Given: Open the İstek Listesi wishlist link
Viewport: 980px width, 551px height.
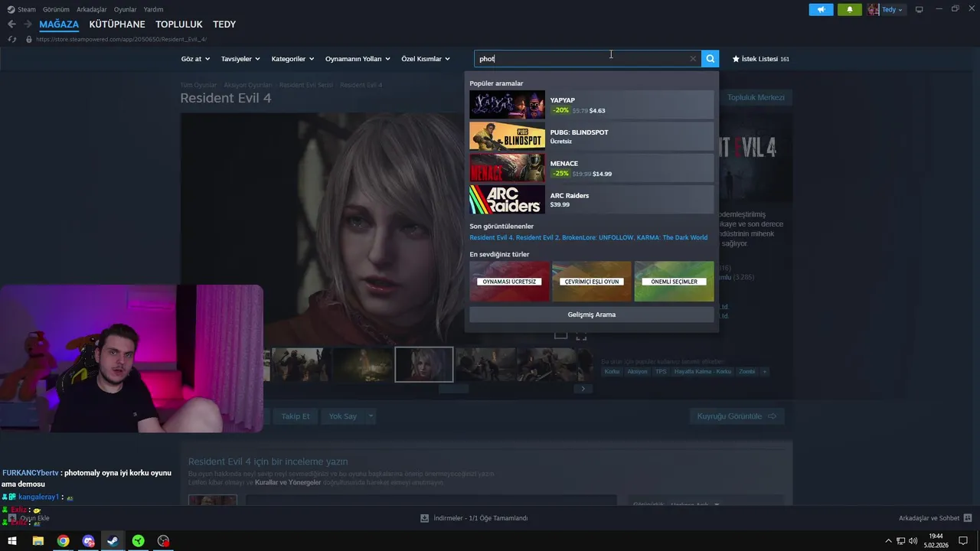Looking at the screenshot, I should (x=760, y=59).
